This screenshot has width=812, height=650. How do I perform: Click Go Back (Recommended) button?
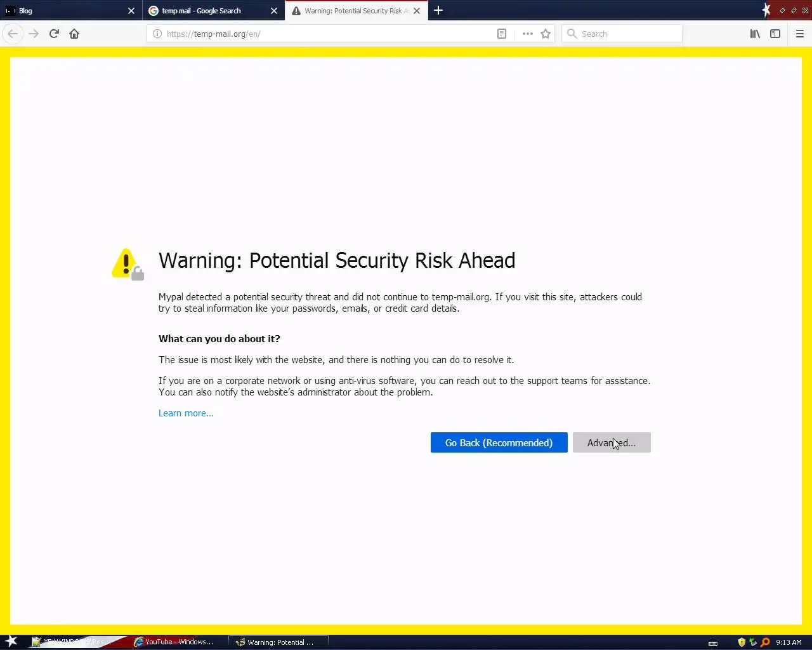click(x=499, y=442)
